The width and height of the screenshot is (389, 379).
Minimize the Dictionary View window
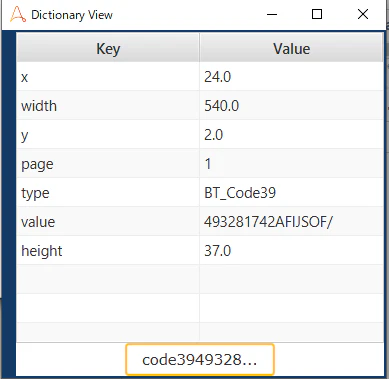pos(272,14)
